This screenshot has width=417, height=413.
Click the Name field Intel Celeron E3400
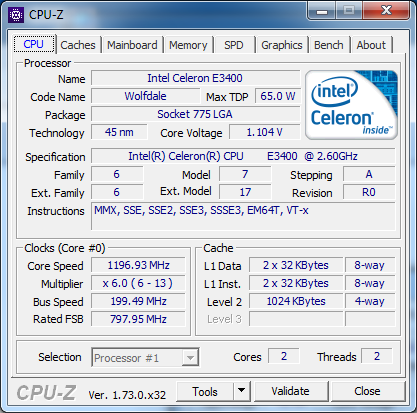195,78
